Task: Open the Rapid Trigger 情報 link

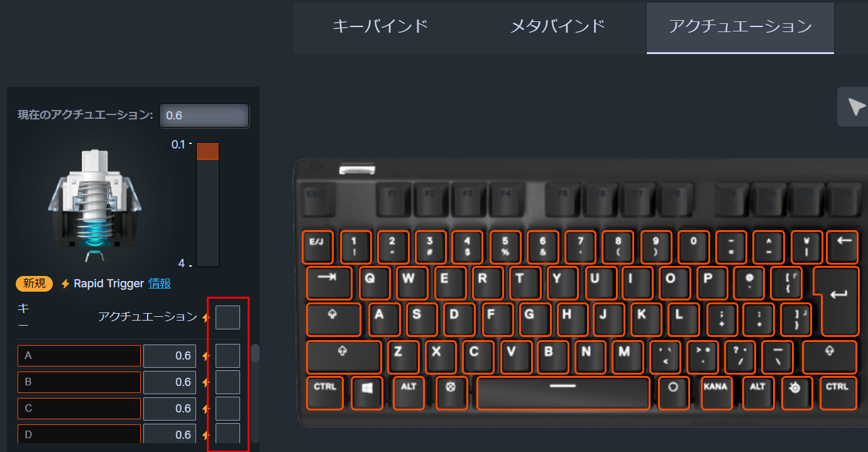Action: click(x=160, y=284)
